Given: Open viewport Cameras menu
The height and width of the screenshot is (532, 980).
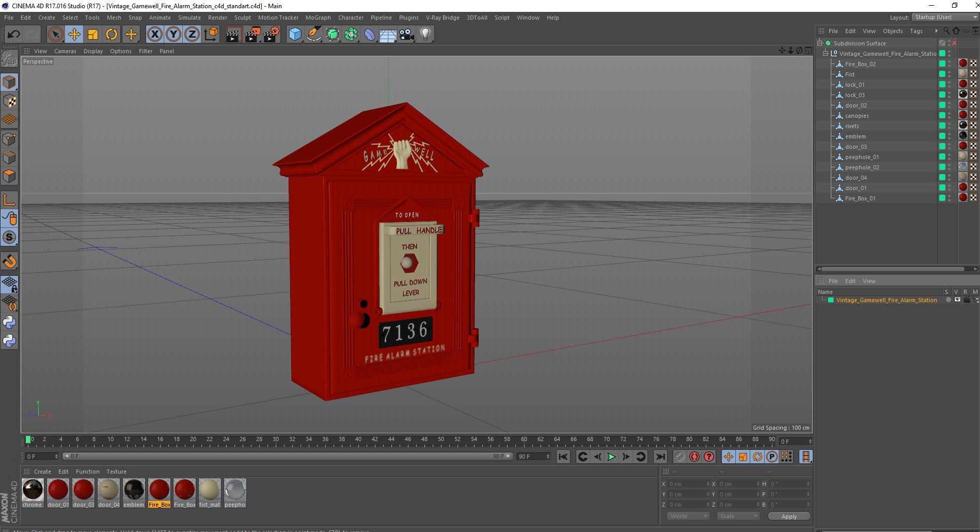Looking at the screenshot, I should click(x=65, y=51).
